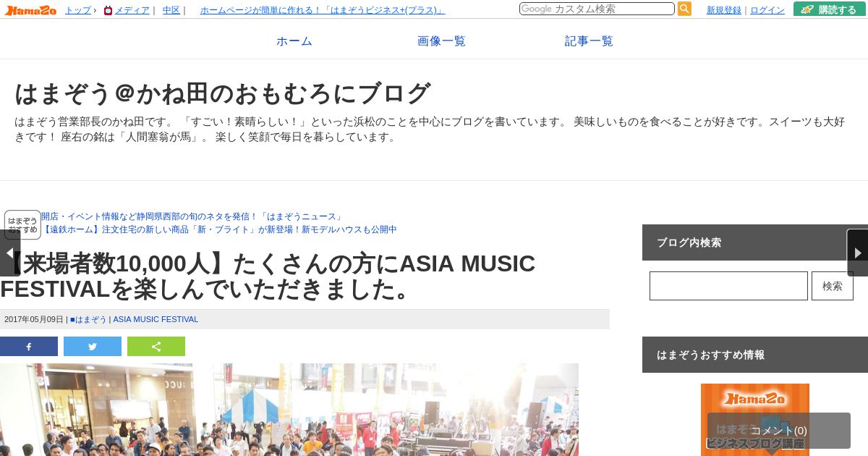Click the ASIA MUSIC FESTIVAL article headline
Image resolution: width=868 pixels, height=456 pixels.
pyautogui.click(x=268, y=276)
